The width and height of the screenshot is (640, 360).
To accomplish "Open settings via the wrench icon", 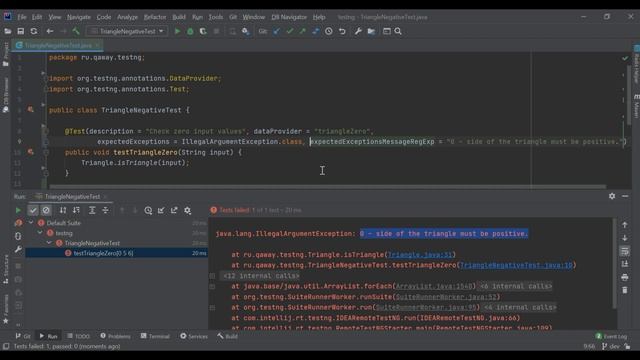I will tap(358, 31).
